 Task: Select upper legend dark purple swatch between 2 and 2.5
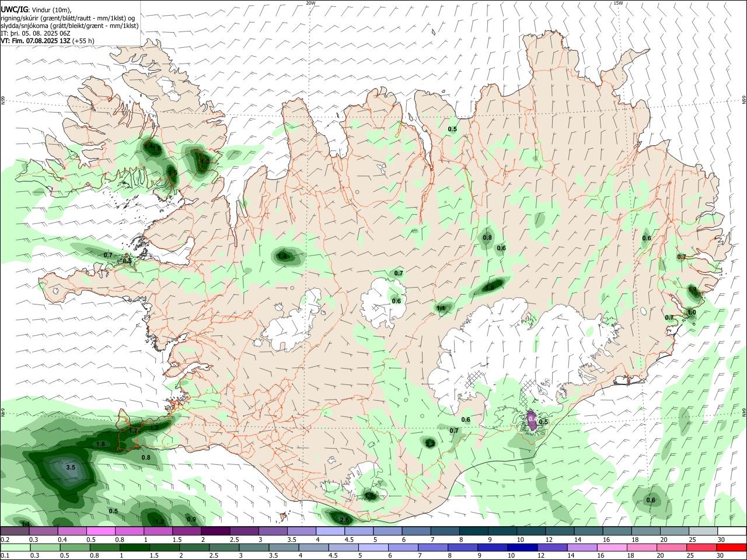[215, 531]
